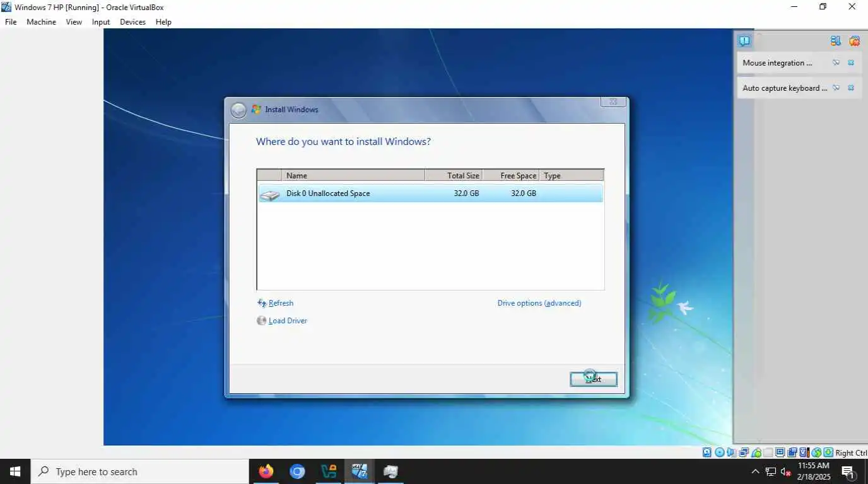Open the Input menu
The height and width of the screenshot is (484, 868).
point(101,22)
